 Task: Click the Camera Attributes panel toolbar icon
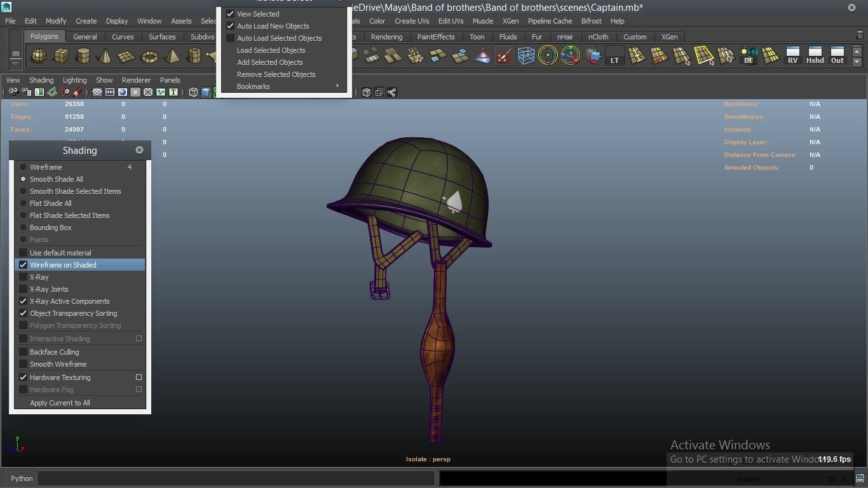click(x=27, y=92)
